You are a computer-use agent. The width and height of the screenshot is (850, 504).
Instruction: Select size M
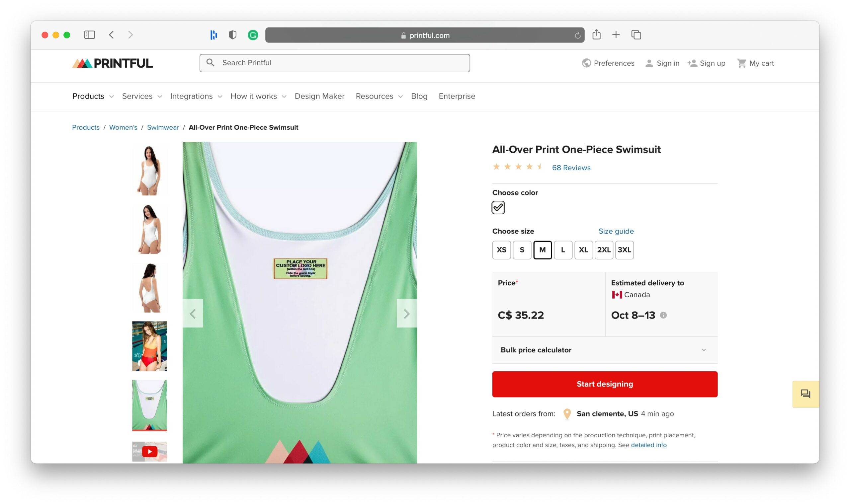point(543,250)
